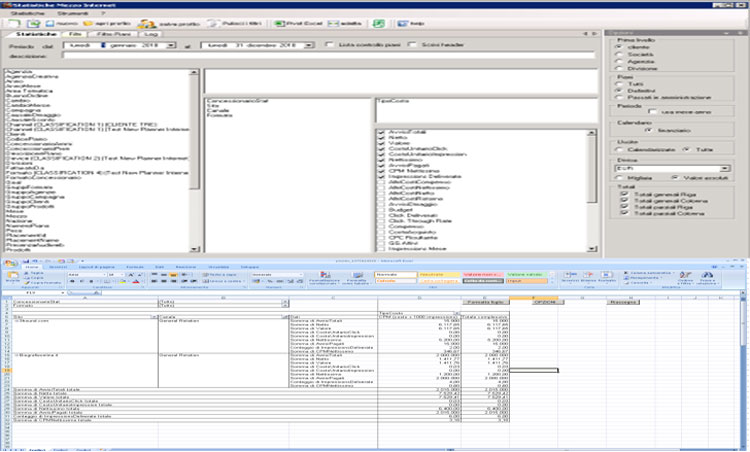Enable the Lista controllo piani checkbox

[x=331, y=46]
